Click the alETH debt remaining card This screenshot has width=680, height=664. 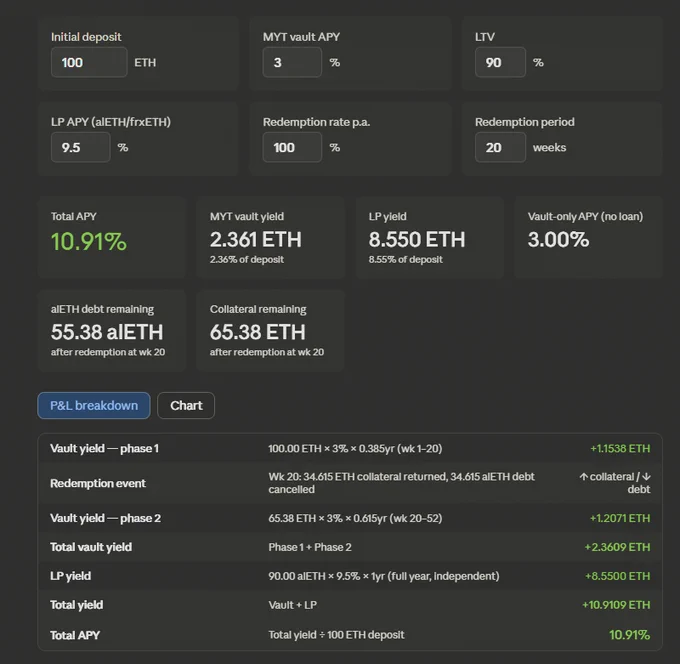click(112, 330)
